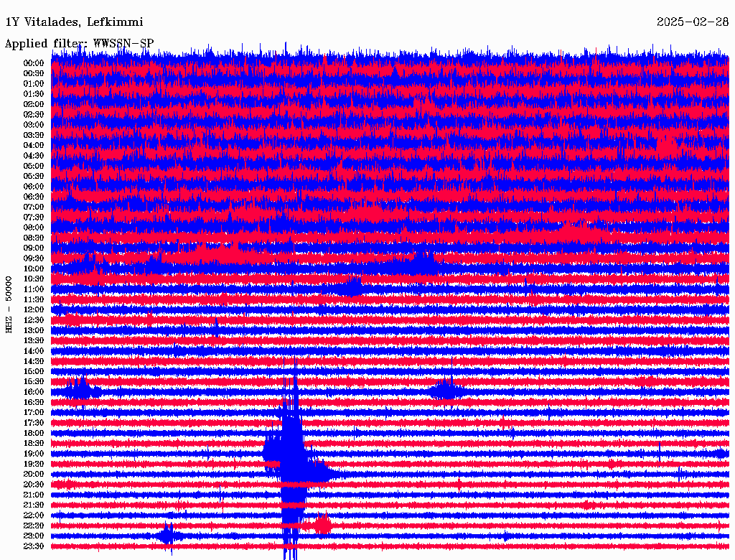Select the 14:00 time label
This screenshot has height=560, width=735.
pyautogui.click(x=34, y=351)
